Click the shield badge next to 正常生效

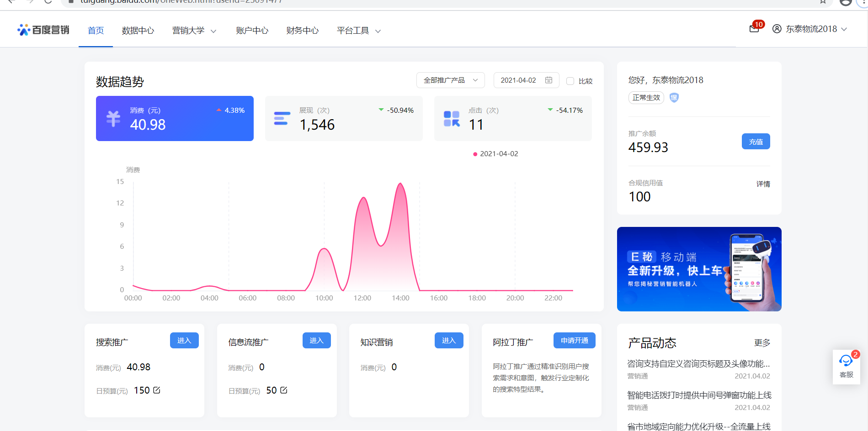point(674,97)
